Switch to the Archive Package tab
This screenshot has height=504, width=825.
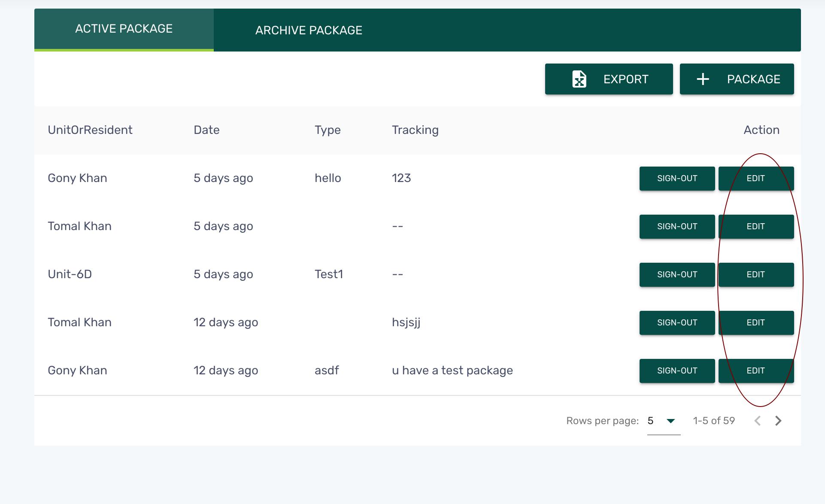point(309,30)
